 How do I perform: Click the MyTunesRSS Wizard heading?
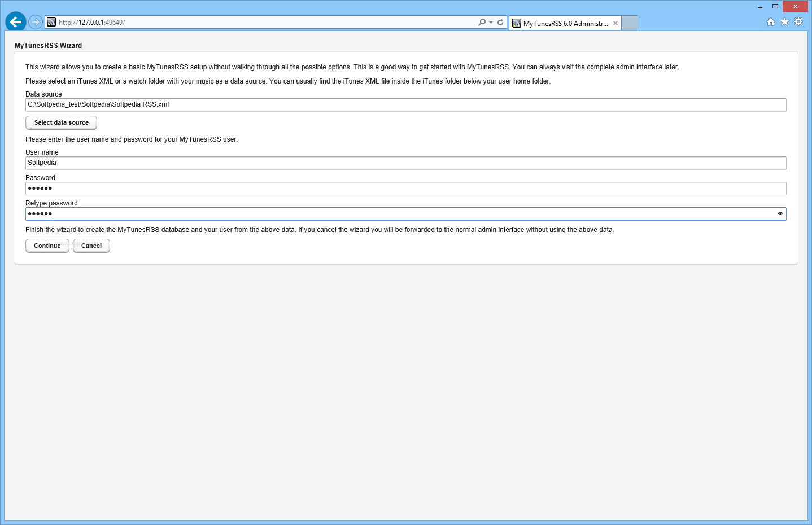click(48, 46)
